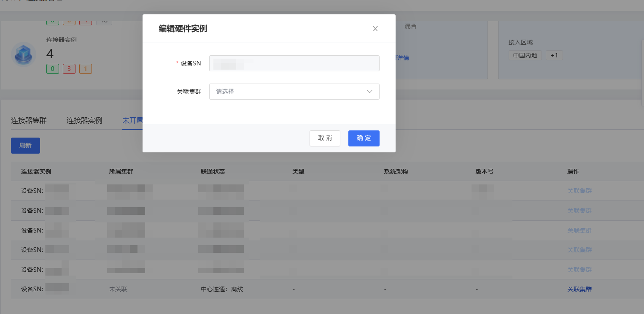
Task: Click the red 3 status badge
Action: coord(69,69)
